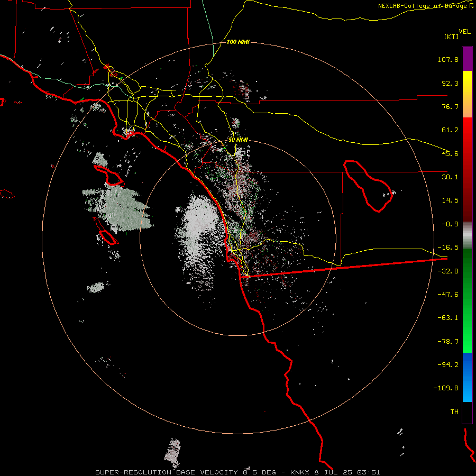This screenshot has width=476, height=476.
Task: Select the 107.8 legend value
Action: click(x=448, y=59)
